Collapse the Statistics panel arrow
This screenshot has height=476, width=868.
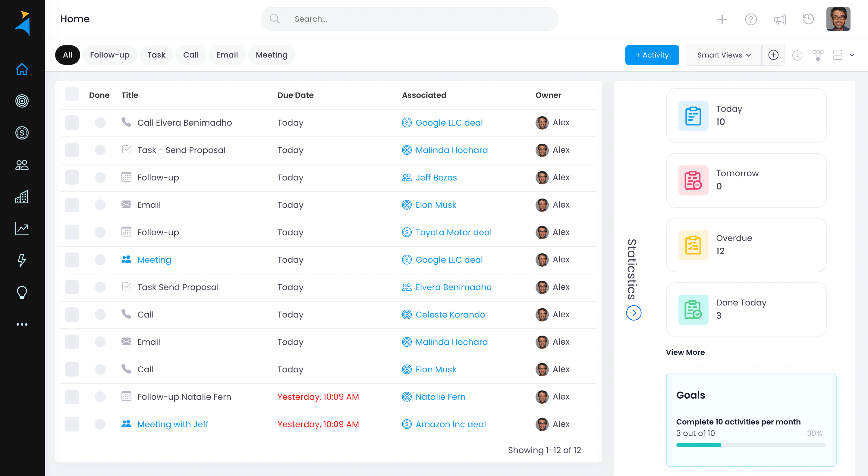(x=634, y=313)
